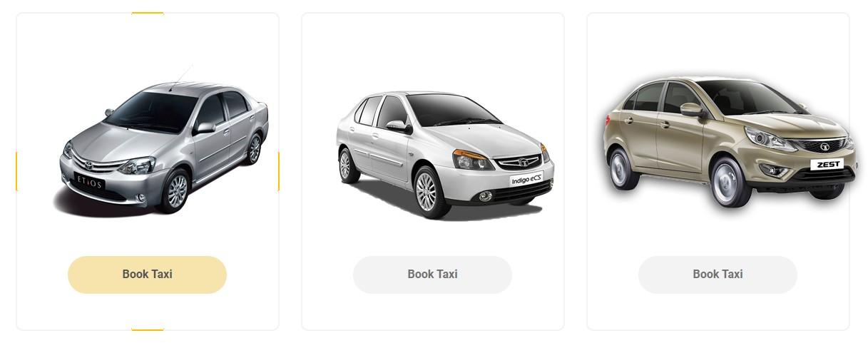Screen dimensions: 868x343
Task: Click the Tata logo on the Zest grille
Action: point(824,146)
